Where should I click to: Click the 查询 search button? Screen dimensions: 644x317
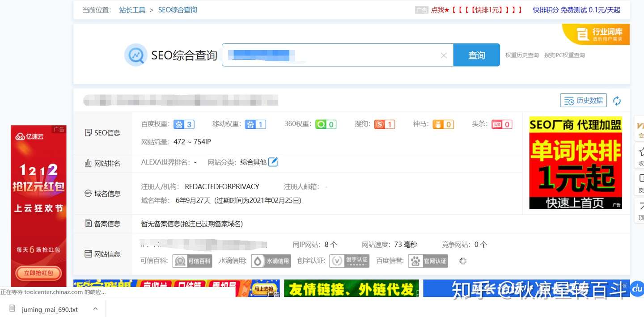476,55
